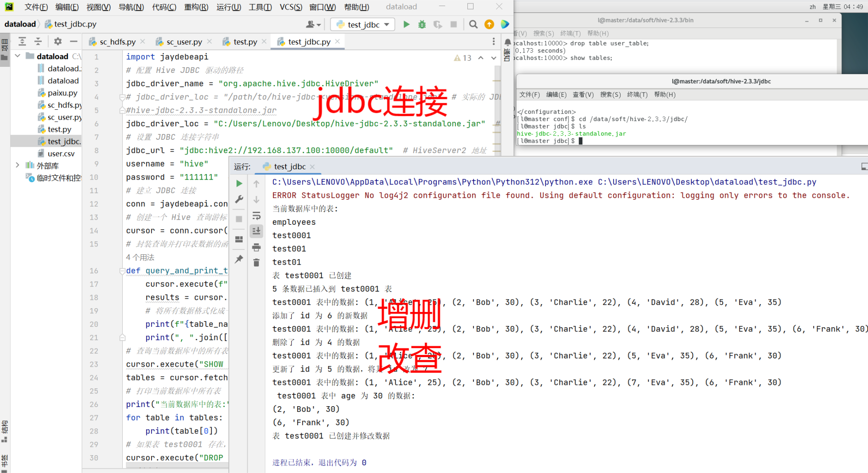Navigate to next warning with the down arrow in editor
Image resolution: width=868 pixels, height=473 pixels.
point(493,58)
